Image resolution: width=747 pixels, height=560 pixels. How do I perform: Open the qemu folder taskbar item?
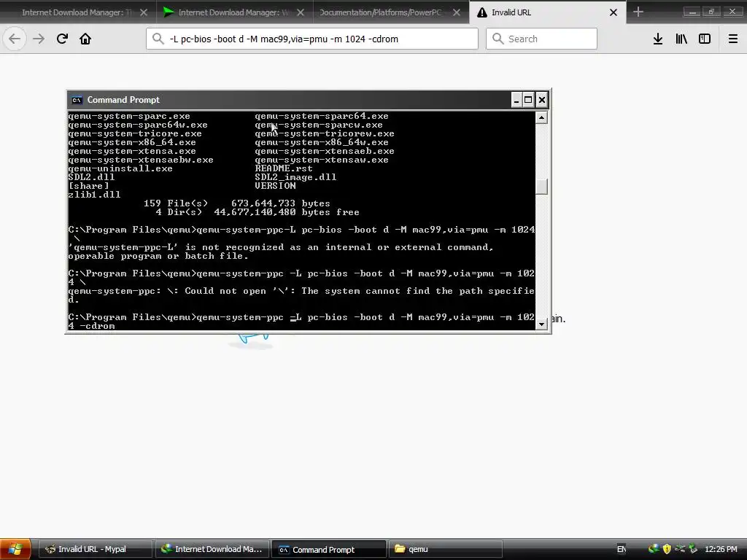pos(446,550)
